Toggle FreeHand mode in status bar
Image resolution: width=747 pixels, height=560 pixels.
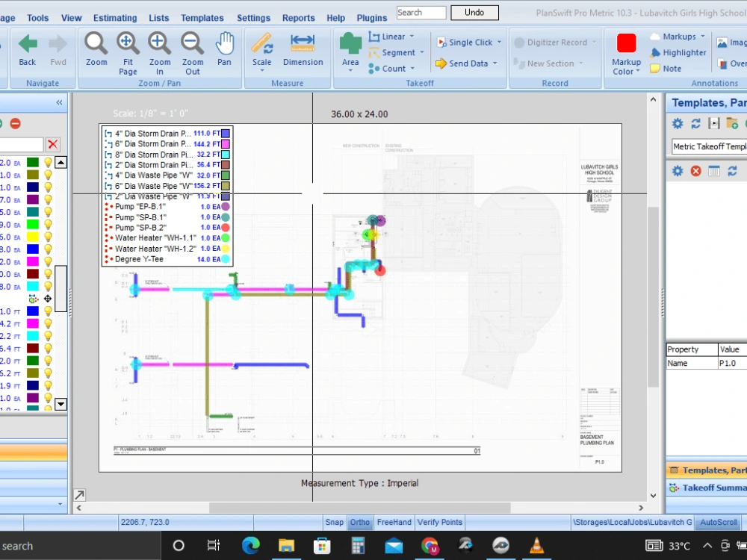pyautogui.click(x=394, y=523)
